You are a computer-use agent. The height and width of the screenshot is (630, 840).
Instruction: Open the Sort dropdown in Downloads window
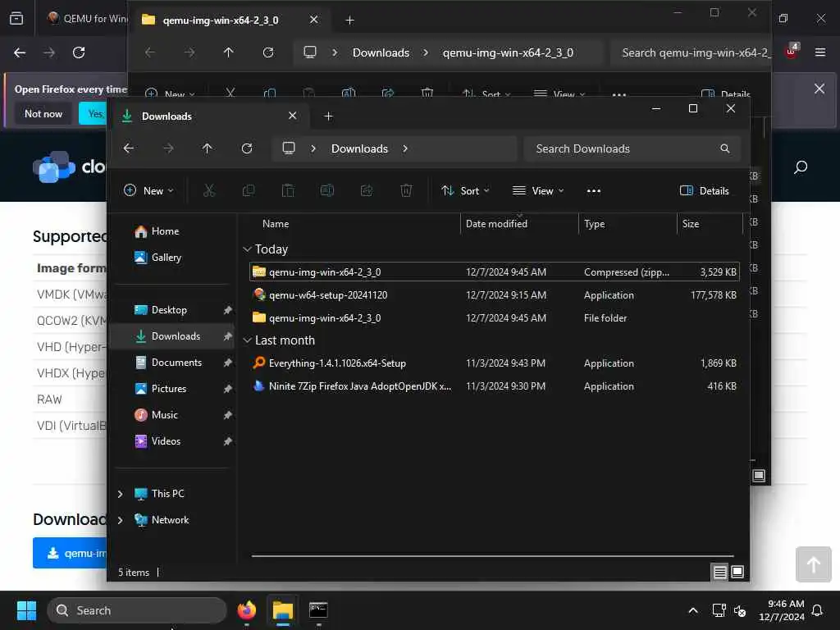click(x=465, y=190)
